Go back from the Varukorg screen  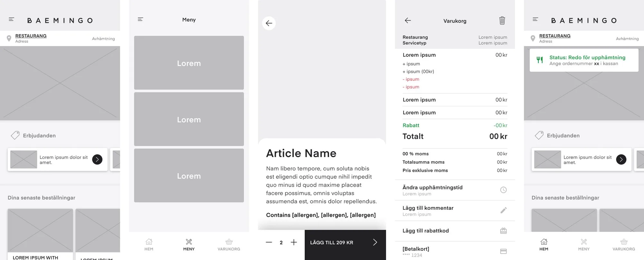(408, 20)
